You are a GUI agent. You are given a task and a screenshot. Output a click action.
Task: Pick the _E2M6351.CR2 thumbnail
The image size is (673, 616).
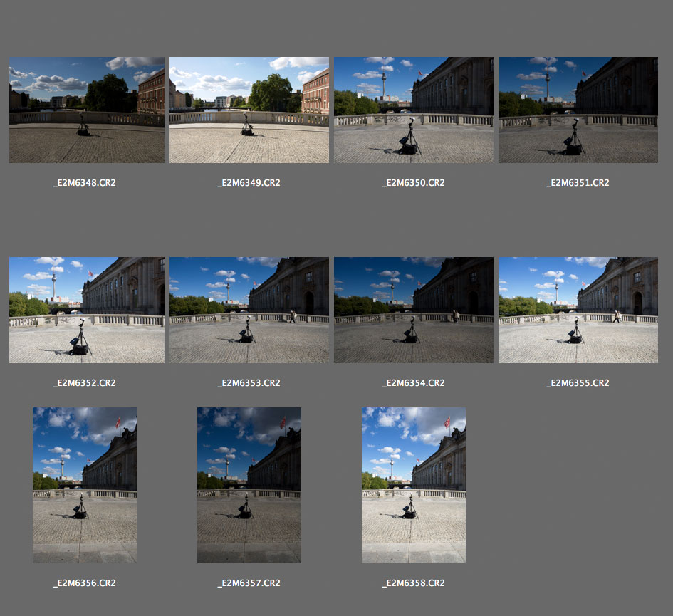578,110
